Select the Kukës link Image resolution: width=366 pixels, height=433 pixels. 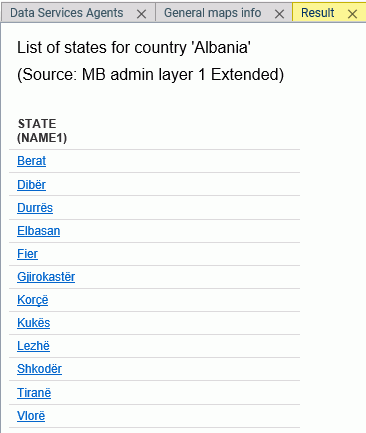point(34,323)
